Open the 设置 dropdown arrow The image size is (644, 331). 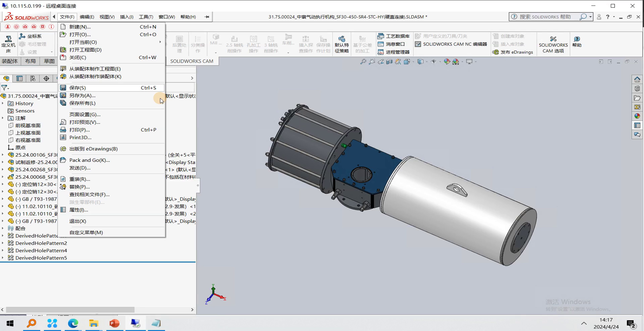coord(51,52)
